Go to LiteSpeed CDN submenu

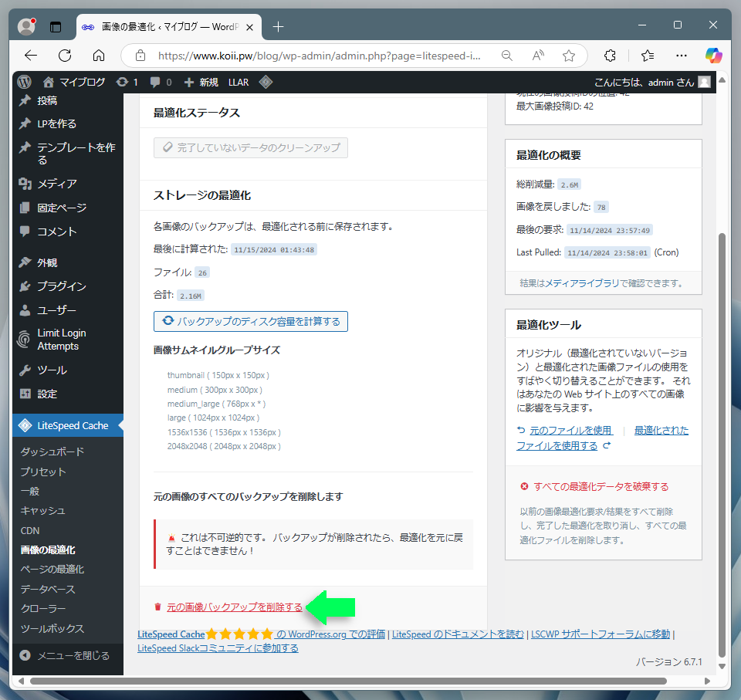[30, 530]
